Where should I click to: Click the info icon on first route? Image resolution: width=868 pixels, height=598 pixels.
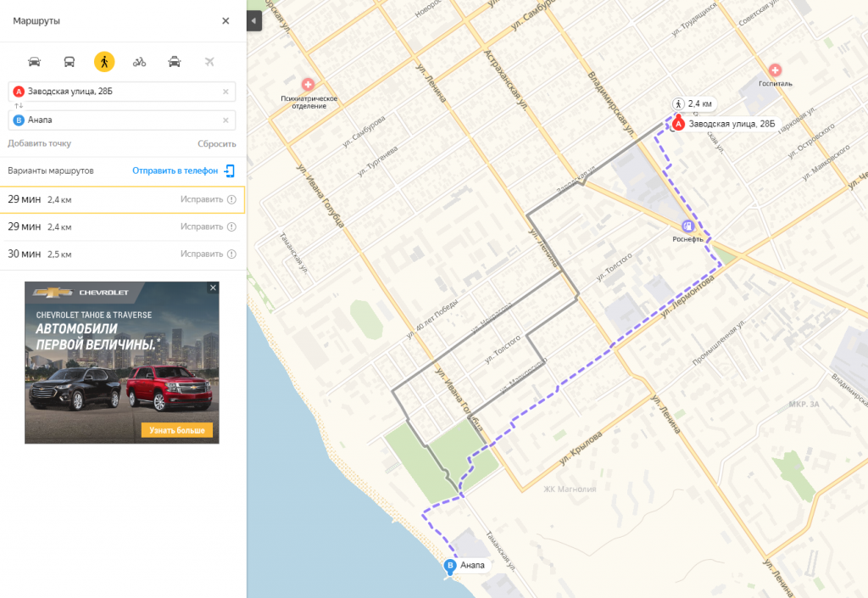pyautogui.click(x=232, y=199)
